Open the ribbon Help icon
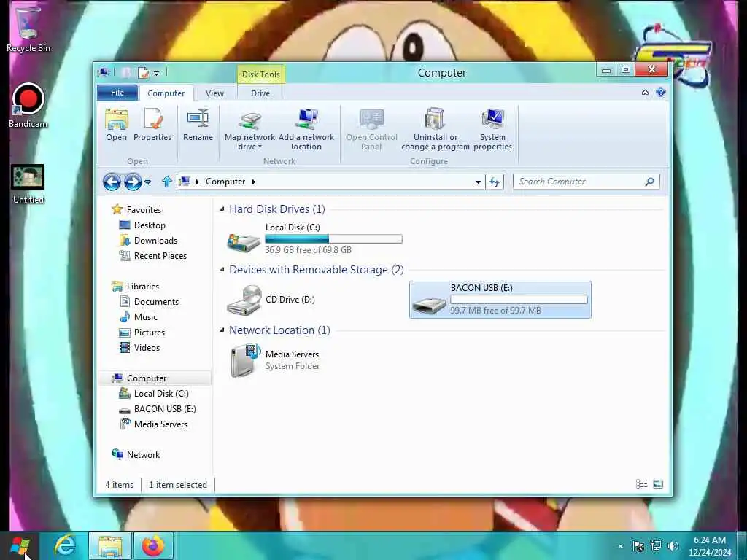747x560 pixels. click(x=661, y=93)
